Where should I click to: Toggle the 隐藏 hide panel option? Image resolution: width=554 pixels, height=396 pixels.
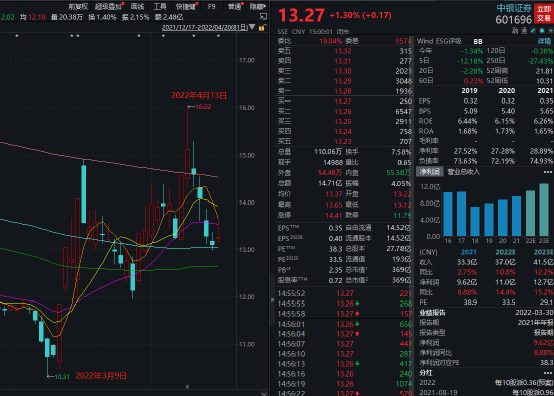(258, 6)
